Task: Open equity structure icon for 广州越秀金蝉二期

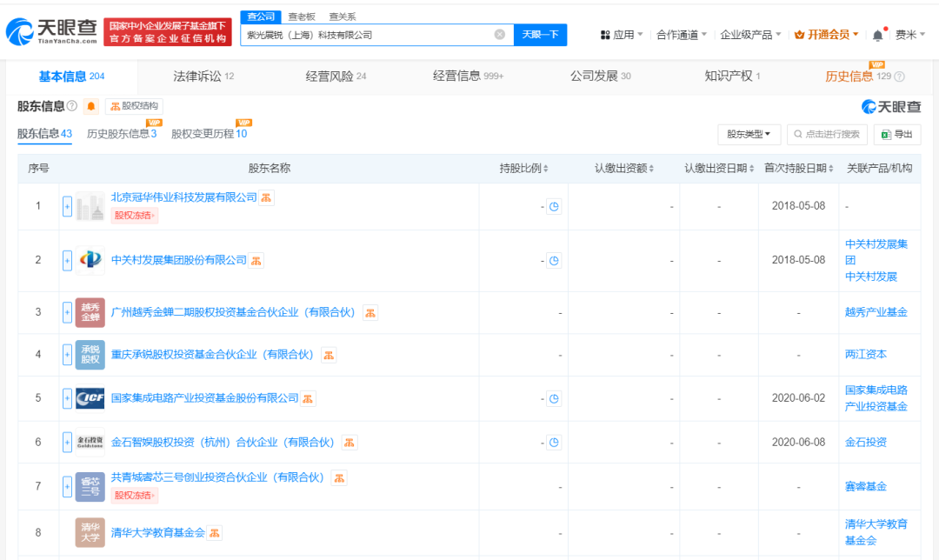Action: click(x=370, y=313)
